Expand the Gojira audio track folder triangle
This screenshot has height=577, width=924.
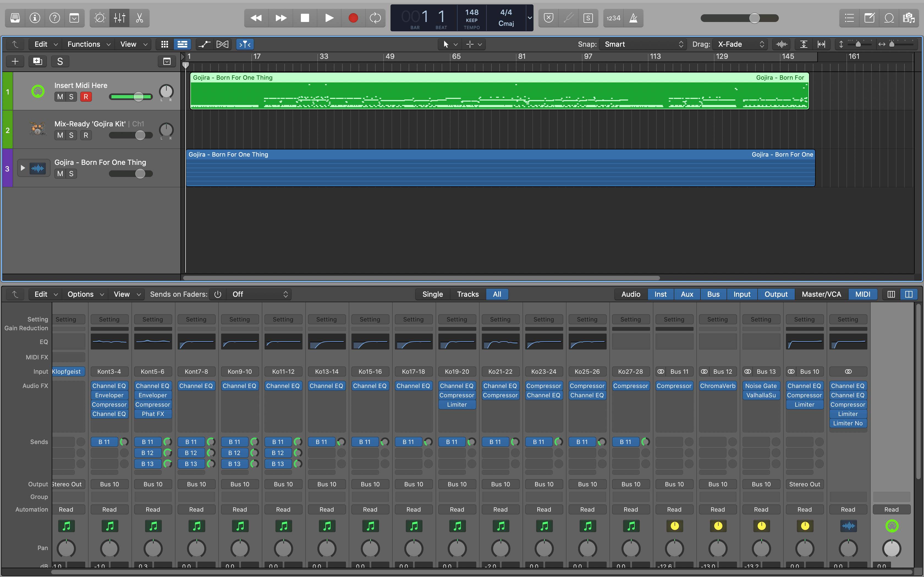[23, 168]
